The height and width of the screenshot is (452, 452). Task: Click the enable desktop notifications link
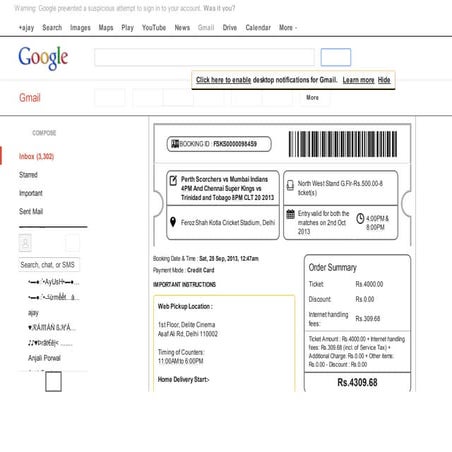[223, 80]
